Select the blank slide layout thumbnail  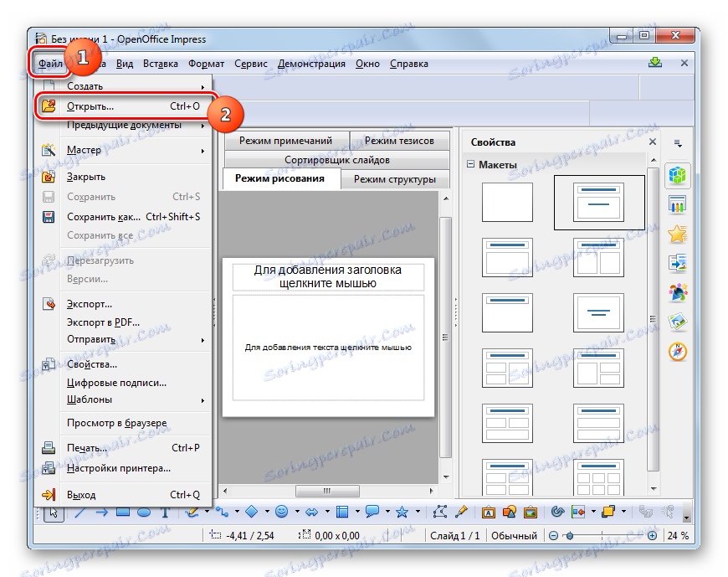(507, 202)
